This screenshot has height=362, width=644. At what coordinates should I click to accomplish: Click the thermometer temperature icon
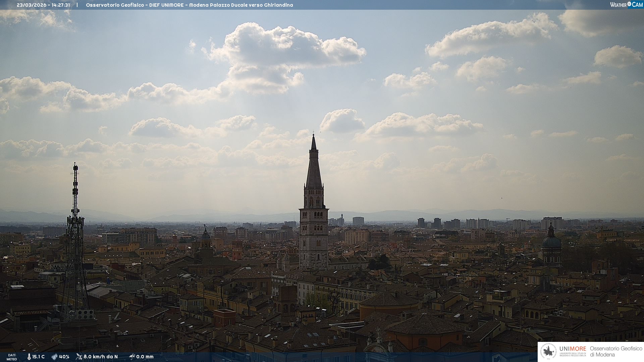point(29,357)
